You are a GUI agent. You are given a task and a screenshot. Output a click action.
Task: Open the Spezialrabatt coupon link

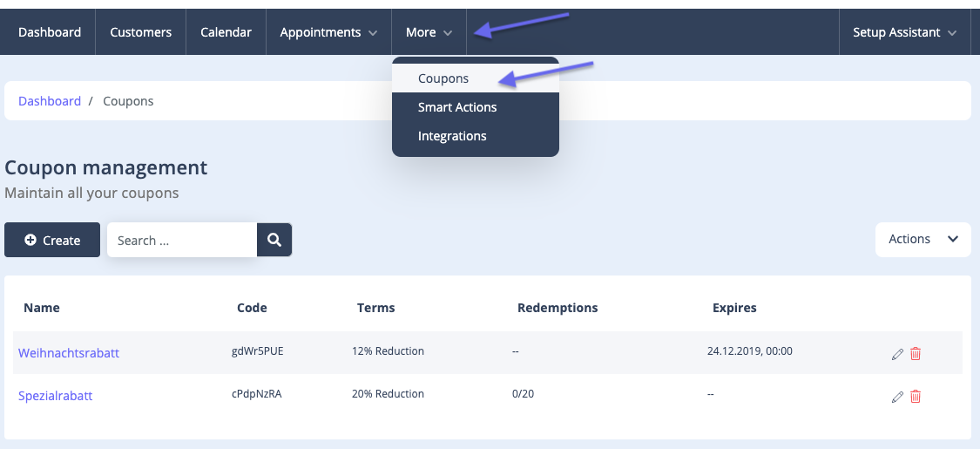pyautogui.click(x=56, y=396)
